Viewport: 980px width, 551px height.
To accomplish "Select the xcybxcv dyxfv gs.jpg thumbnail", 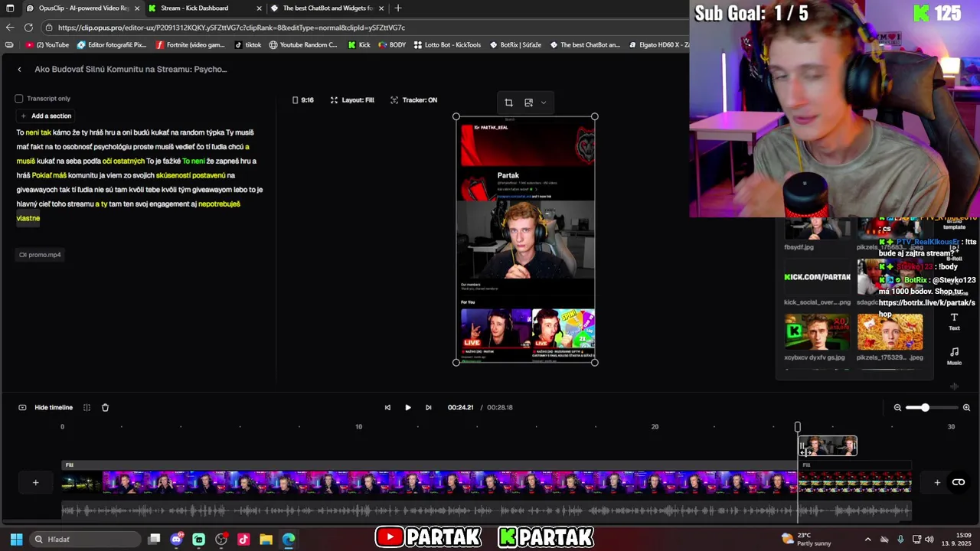I will [x=816, y=332].
